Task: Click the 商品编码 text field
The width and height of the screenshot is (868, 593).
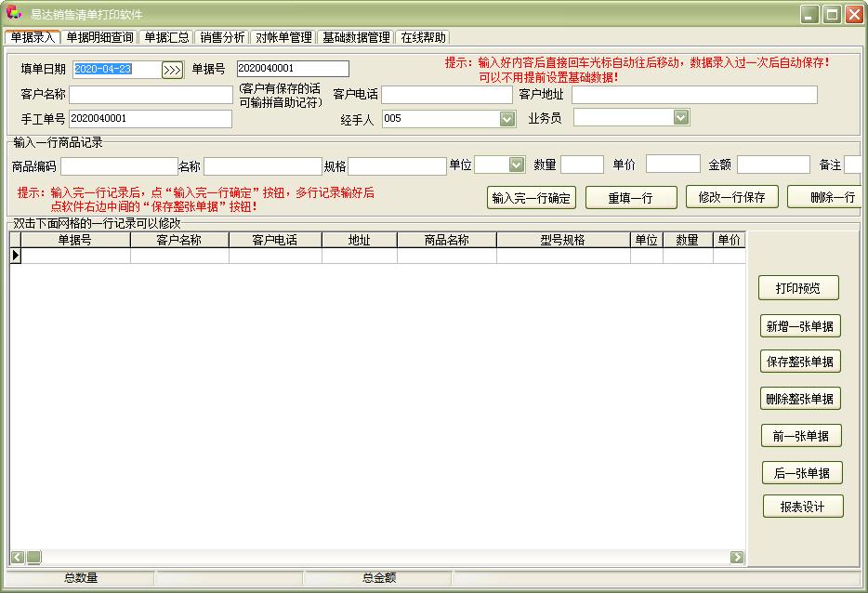Action: coord(119,165)
